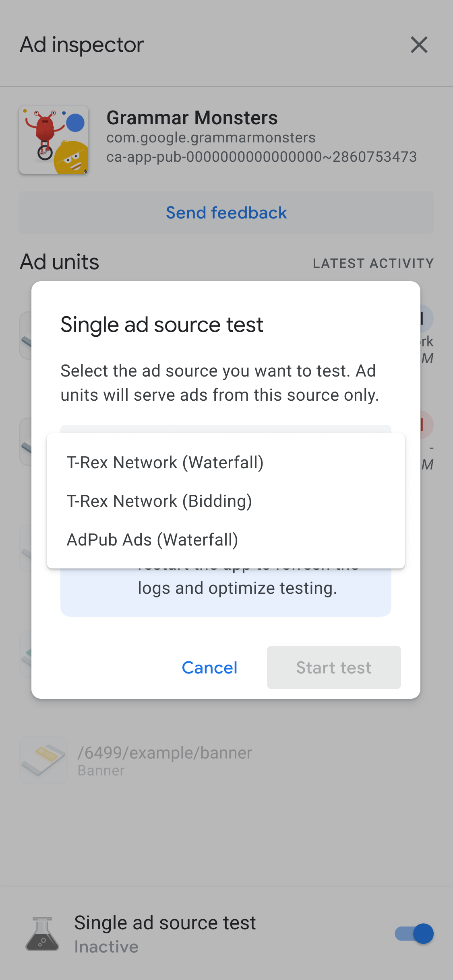Tap the Grammar Monsters app icon
This screenshot has width=453, height=980.
pos(54,140)
